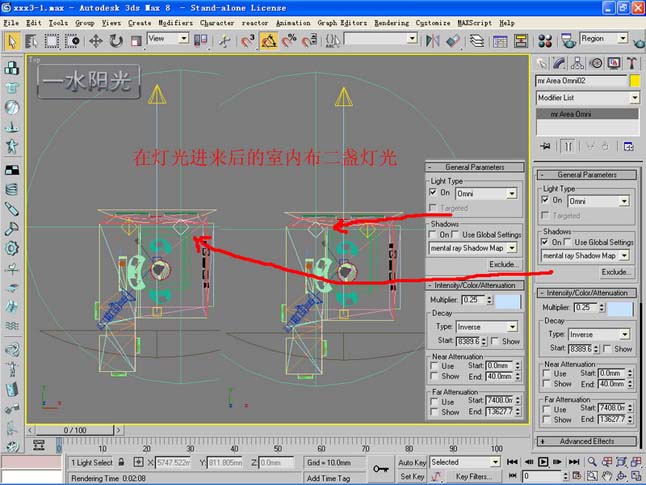Click the yellow object color swatch
This screenshot has height=485, width=646.
(x=634, y=80)
